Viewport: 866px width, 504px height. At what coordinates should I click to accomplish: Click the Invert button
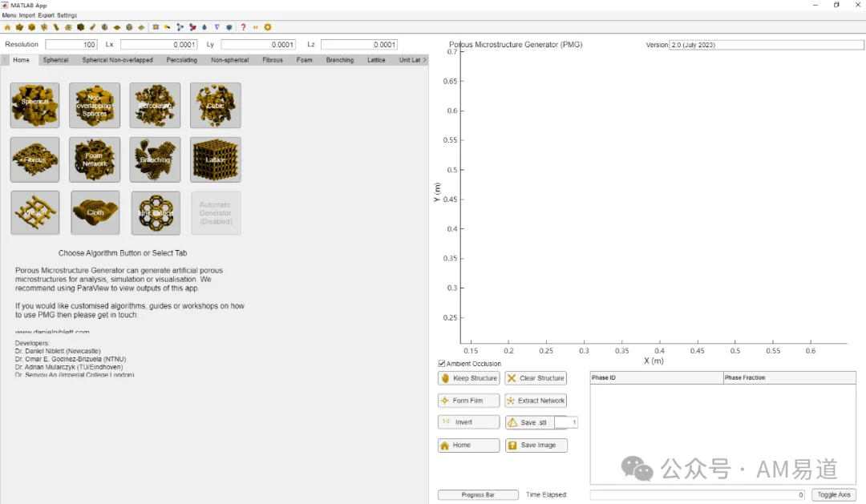[469, 422]
